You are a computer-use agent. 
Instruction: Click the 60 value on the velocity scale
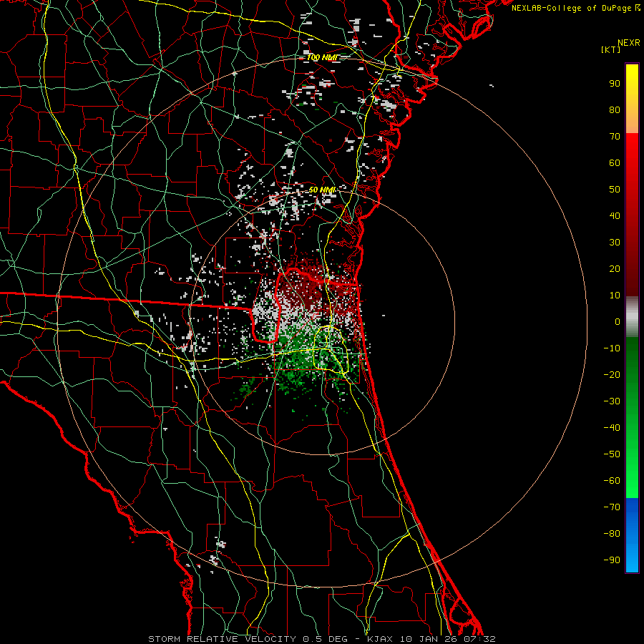615,163
